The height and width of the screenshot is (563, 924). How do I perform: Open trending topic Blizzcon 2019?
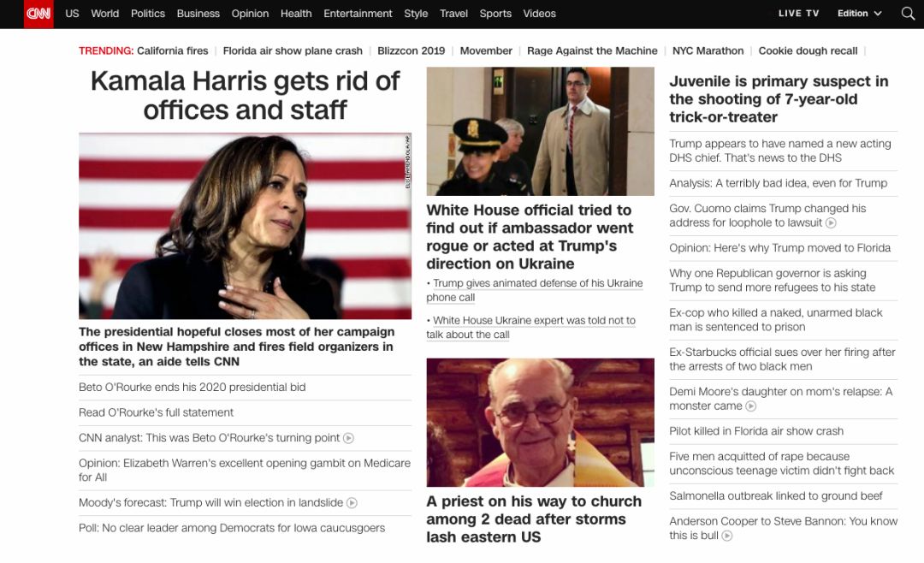point(412,50)
